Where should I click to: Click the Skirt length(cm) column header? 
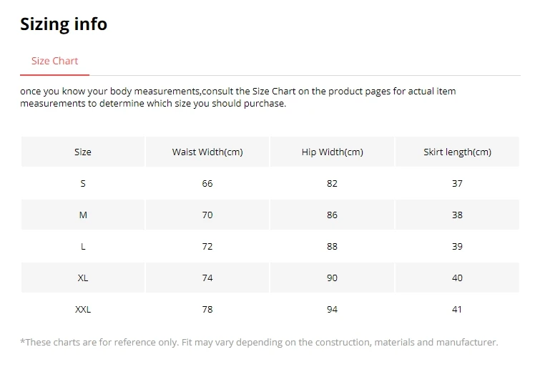pos(457,152)
